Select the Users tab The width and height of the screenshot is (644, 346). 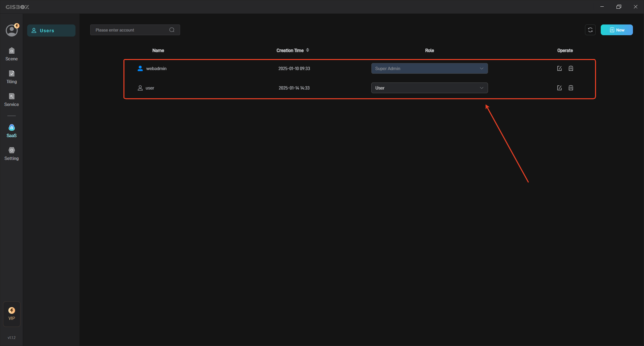[51, 31]
